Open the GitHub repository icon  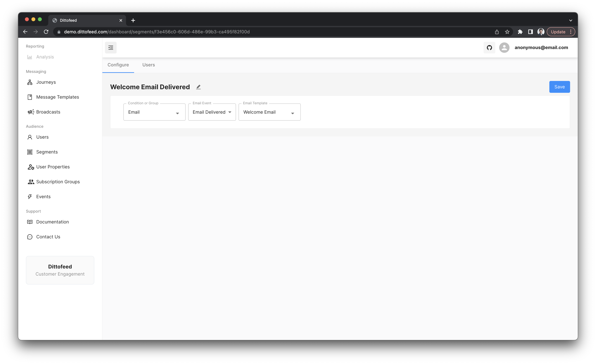tap(489, 48)
